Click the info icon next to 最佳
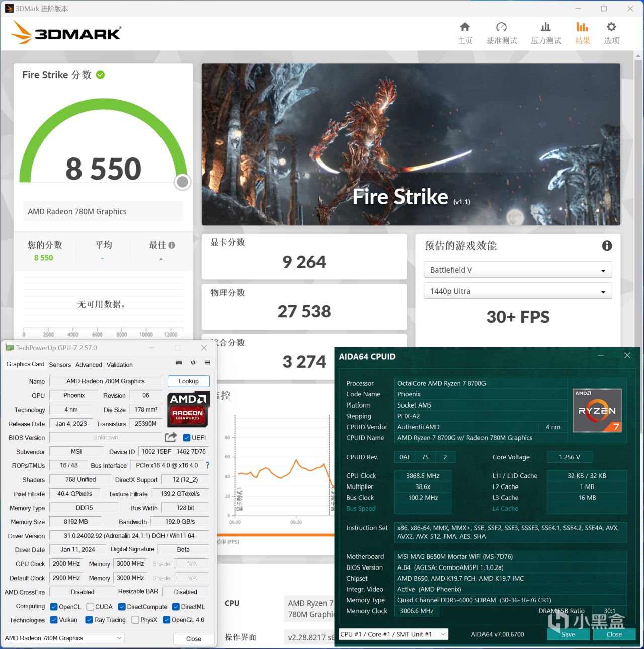Viewport: 644px width, 649px height. coord(172,245)
